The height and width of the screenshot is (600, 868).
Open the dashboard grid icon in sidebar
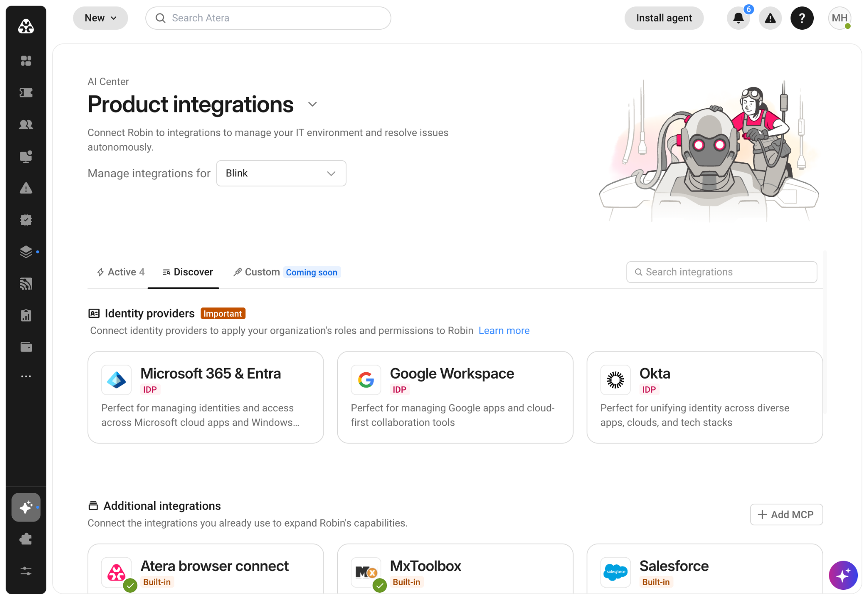(26, 61)
